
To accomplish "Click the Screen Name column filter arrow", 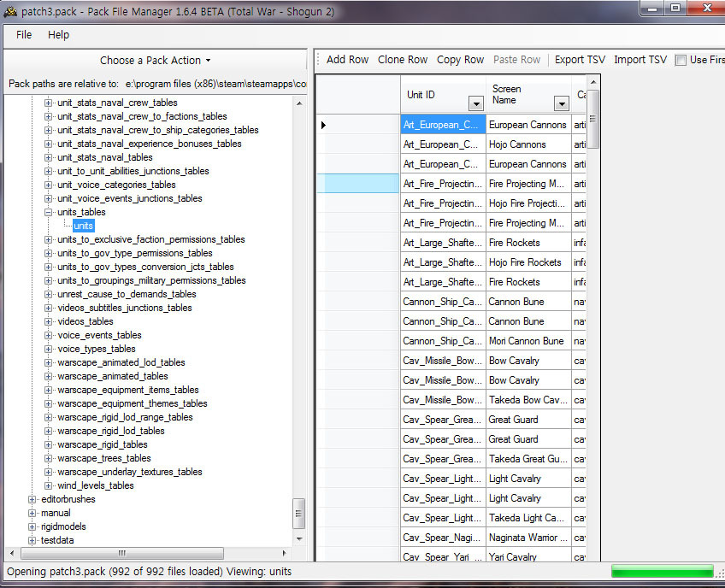I will pyautogui.click(x=562, y=104).
